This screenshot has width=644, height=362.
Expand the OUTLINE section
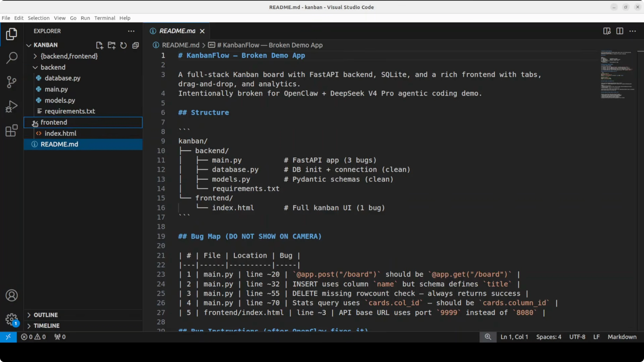click(x=46, y=315)
